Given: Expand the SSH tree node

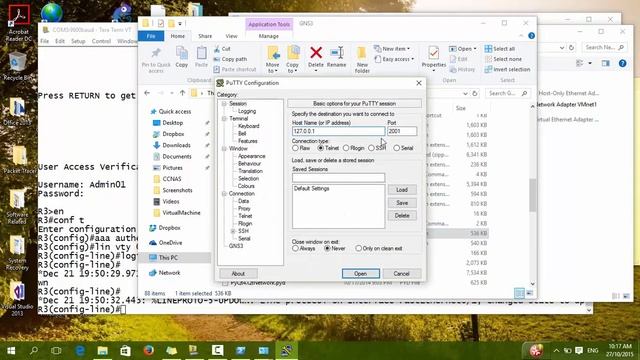Looking at the screenshot, I should 233,231.
